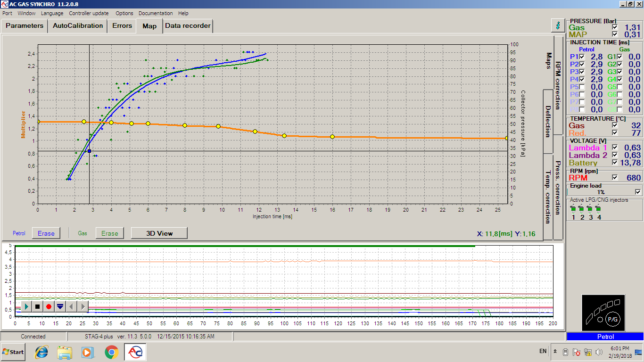Image resolution: width=644 pixels, height=362 pixels.
Task: Stop the oscilloscope with the black square button
Action: coord(38,306)
